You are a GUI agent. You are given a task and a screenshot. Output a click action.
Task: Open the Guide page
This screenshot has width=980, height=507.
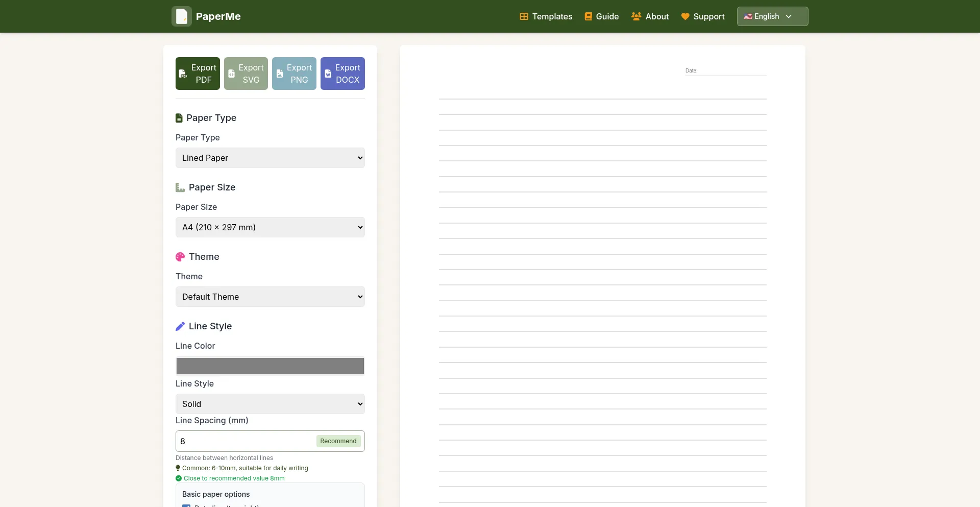(x=602, y=16)
